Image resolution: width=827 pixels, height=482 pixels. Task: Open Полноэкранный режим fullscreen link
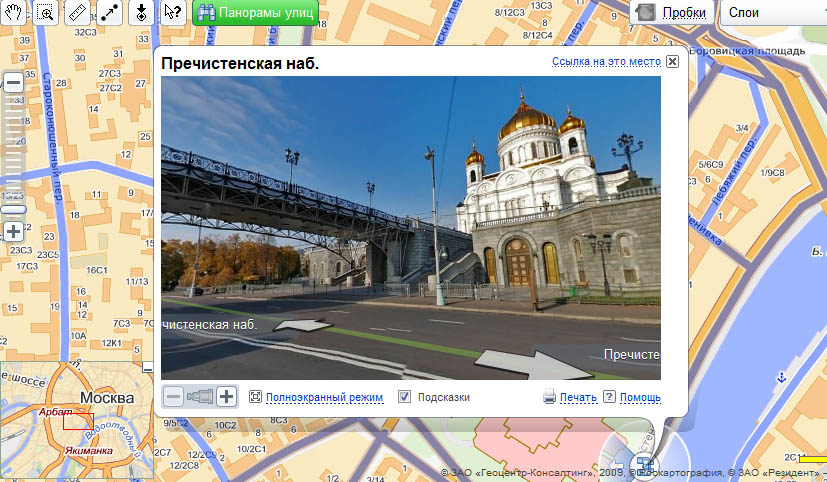[324, 398]
